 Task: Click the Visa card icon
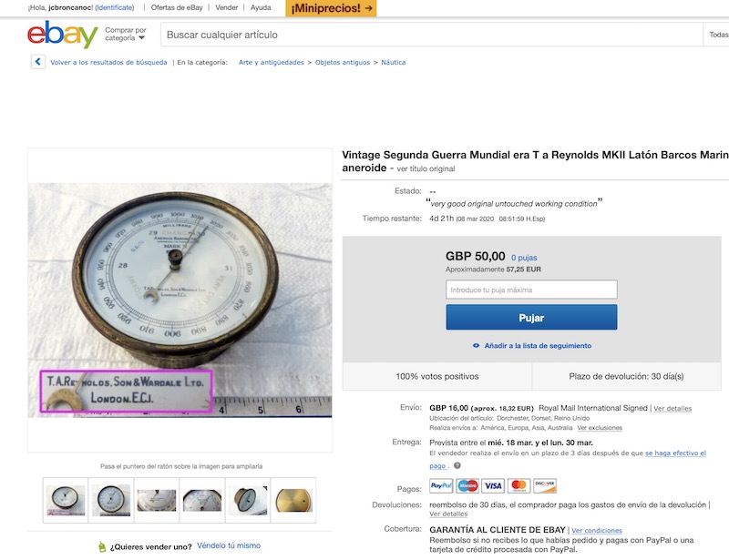[493, 485]
